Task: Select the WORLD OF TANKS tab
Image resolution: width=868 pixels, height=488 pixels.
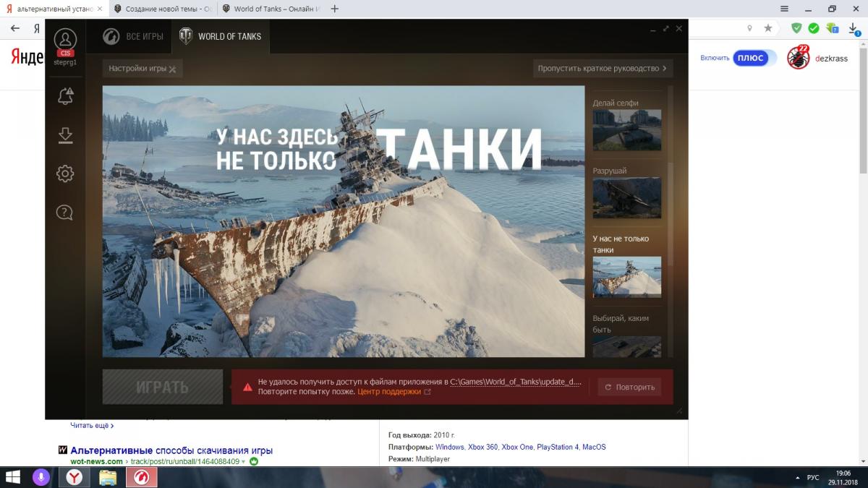Action: (x=221, y=36)
